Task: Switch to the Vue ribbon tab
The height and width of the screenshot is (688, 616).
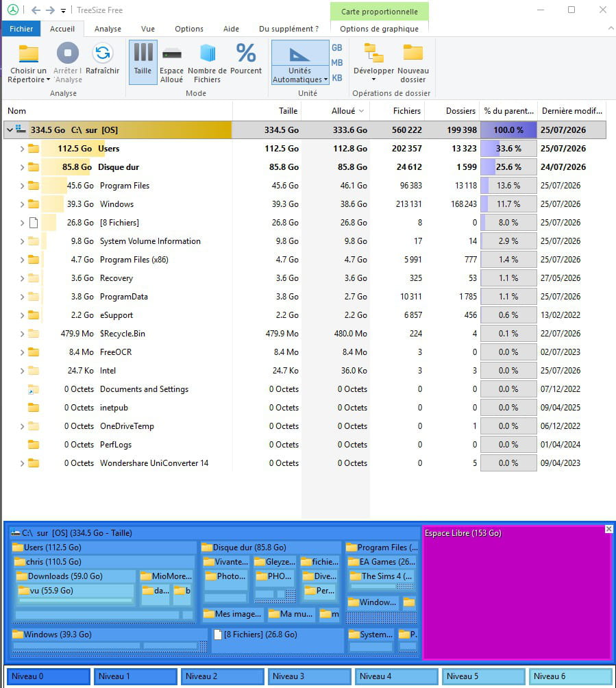Action: pos(148,29)
